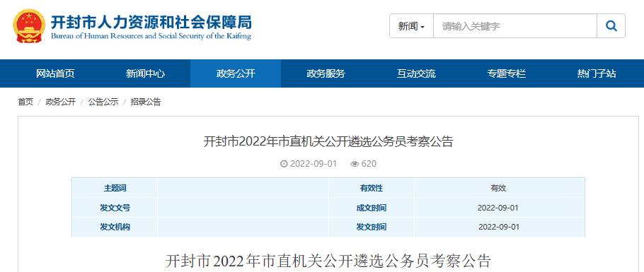
Task: Click the large serif article heading below table
Action: point(328,261)
